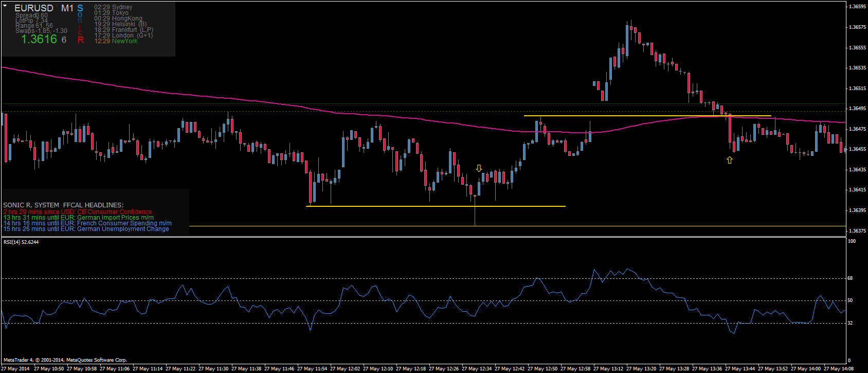Click the M1 timeframe label
Screen dimensions: 868x373
click(67, 8)
